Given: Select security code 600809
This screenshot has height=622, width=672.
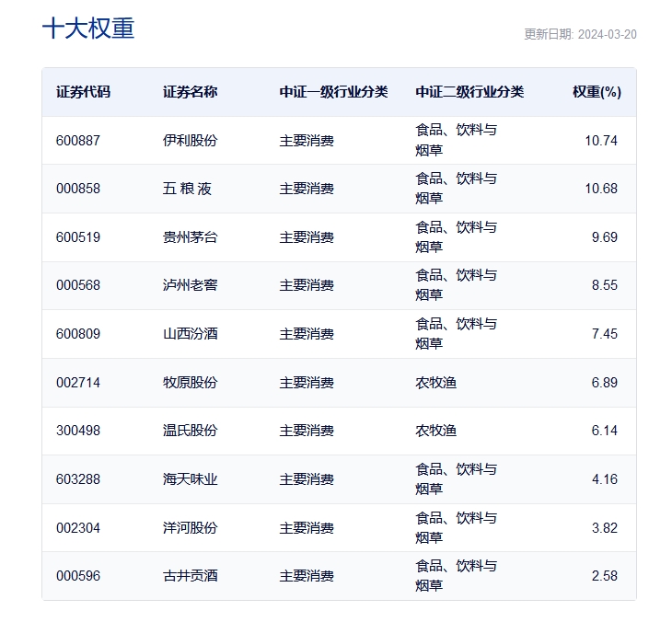Looking at the screenshot, I should tap(78, 334).
